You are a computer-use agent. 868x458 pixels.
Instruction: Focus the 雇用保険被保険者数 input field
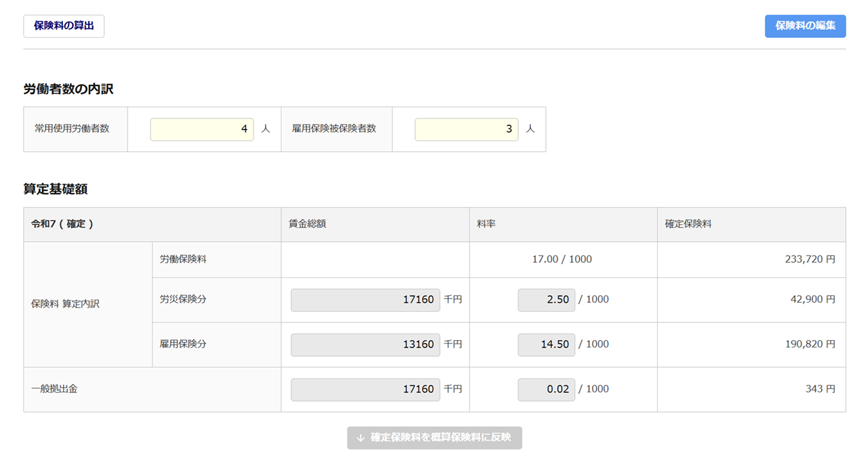point(466,129)
